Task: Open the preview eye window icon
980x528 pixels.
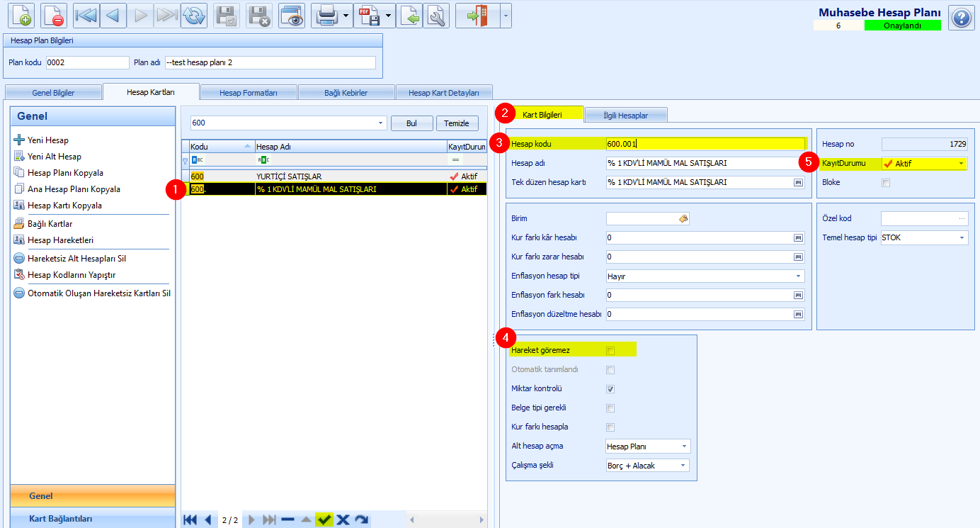Action: 292,15
